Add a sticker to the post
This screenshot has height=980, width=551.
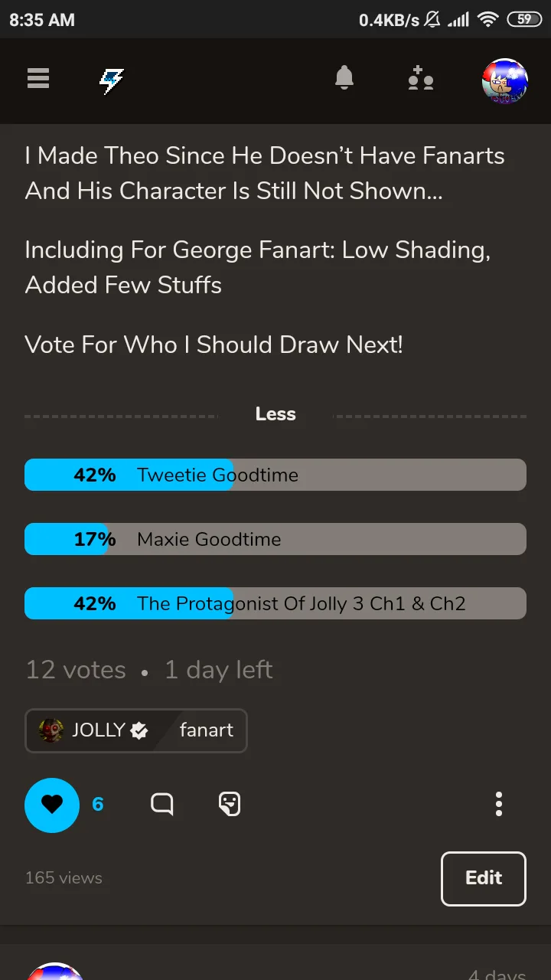click(x=230, y=804)
